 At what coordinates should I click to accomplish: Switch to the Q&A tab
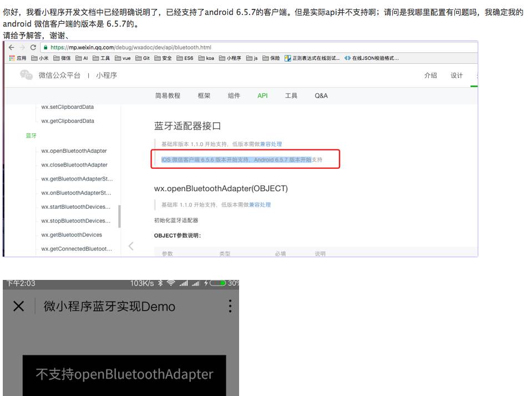[x=321, y=96]
